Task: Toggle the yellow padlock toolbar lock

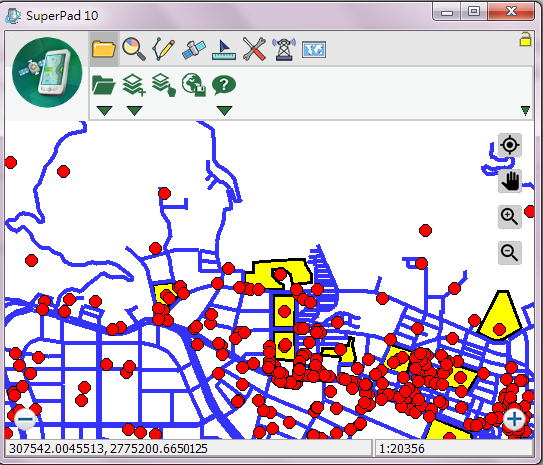Action: click(x=525, y=39)
